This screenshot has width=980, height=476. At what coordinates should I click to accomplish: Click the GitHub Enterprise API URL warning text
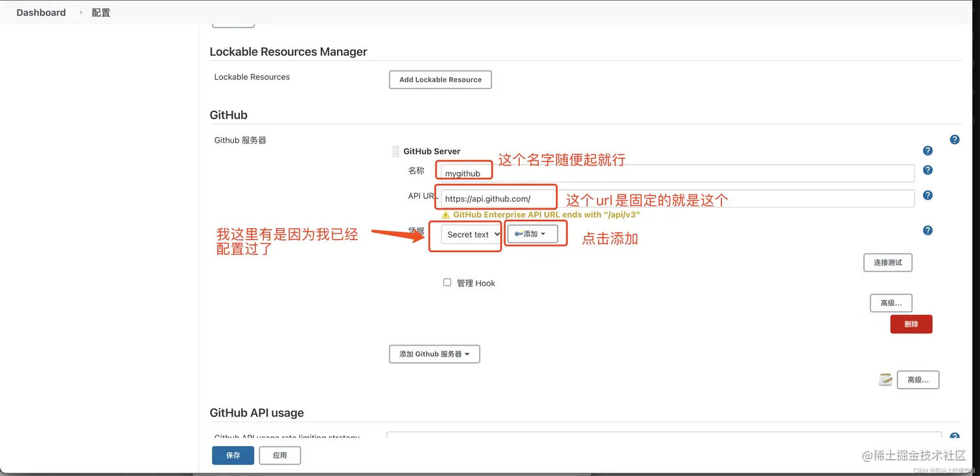[546, 215]
